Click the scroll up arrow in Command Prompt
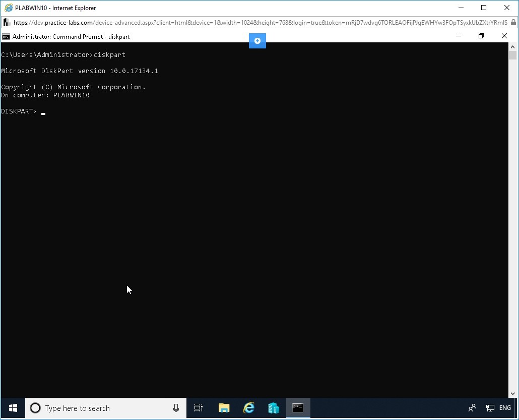This screenshot has width=519, height=420. click(x=513, y=47)
